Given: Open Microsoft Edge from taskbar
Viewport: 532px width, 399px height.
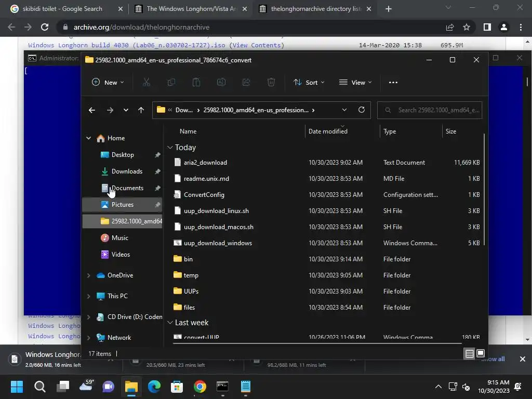Looking at the screenshot, I should click(x=154, y=387).
